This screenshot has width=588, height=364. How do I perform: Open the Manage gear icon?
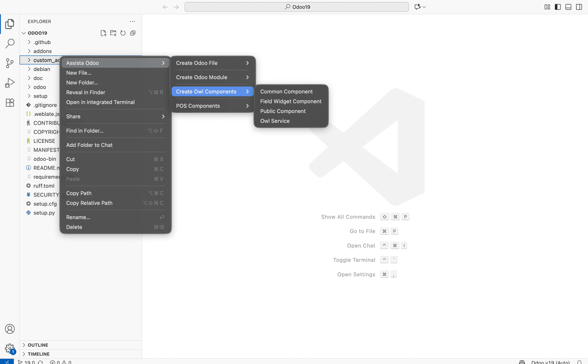pyautogui.click(x=10, y=348)
